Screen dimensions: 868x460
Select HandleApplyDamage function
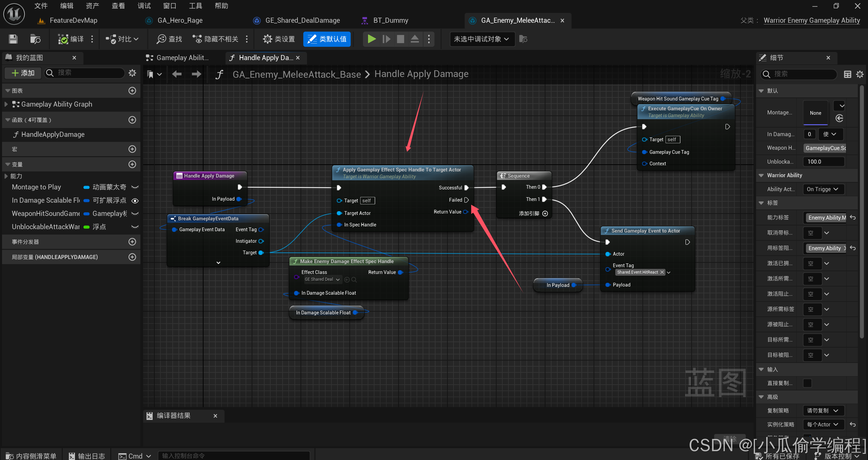tap(53, 134)
